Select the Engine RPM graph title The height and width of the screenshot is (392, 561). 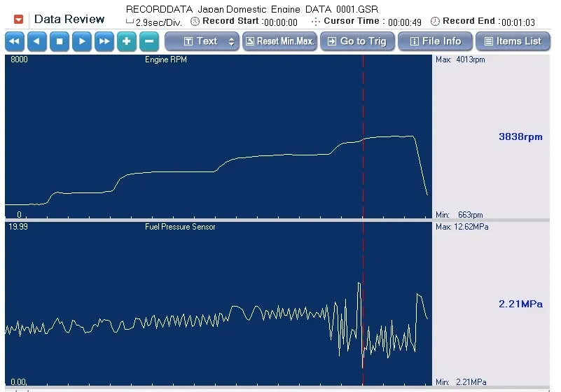(x=166, y=60)
